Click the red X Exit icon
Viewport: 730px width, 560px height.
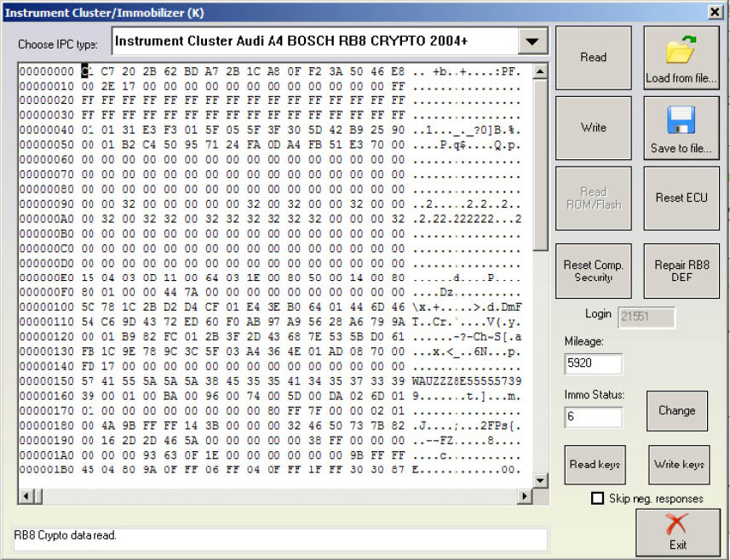[677, 523]
